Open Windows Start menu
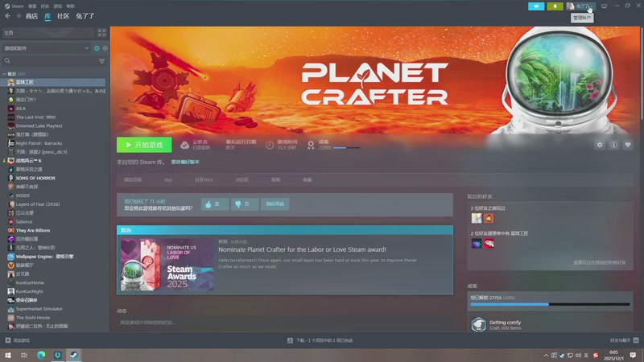This screenshot has width=644, height=362. pyautogui.click(x=8, y=355)
